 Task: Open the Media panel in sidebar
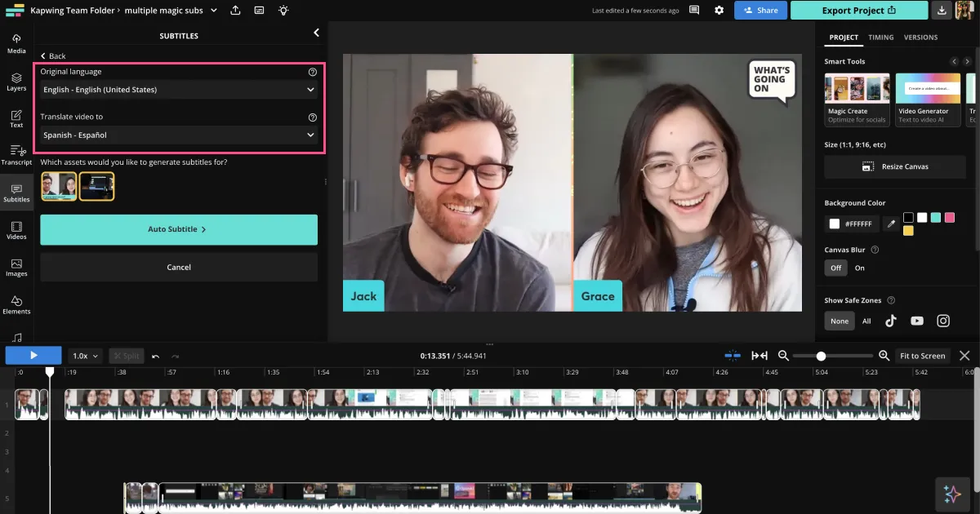tap(16, 43)
